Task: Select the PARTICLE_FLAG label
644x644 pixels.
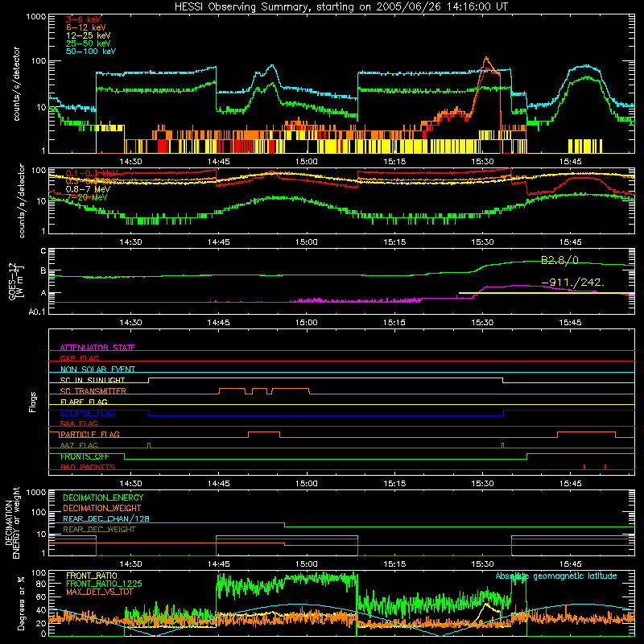Action: 90,435
